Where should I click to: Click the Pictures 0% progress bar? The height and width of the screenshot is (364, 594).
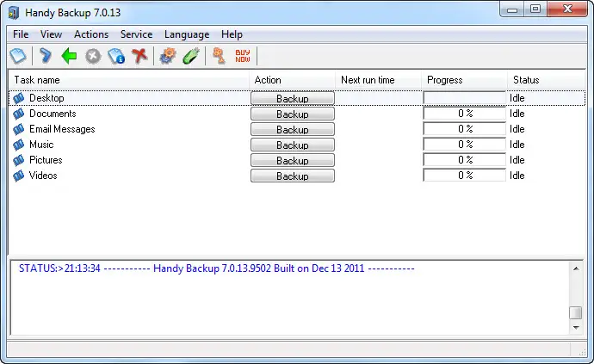(465, 160)
